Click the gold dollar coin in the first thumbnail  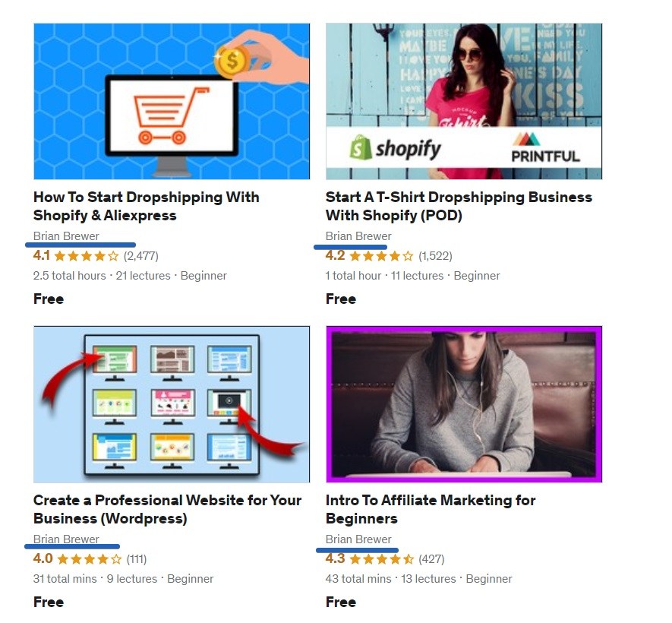point(232,62)
